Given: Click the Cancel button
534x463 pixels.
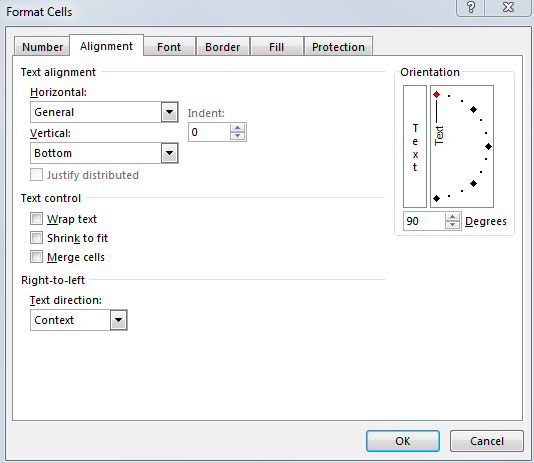Looking at the screenshot, I should click(x=487, y=441).
